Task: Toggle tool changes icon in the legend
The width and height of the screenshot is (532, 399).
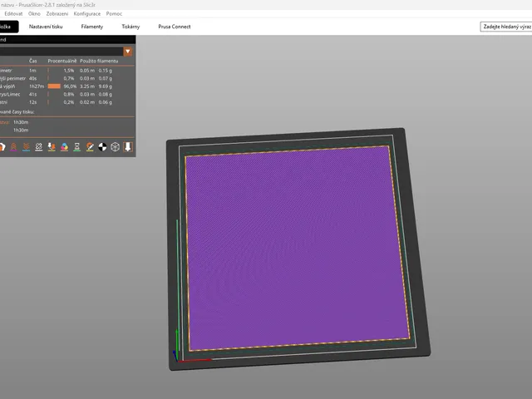Action: point(52,147)
